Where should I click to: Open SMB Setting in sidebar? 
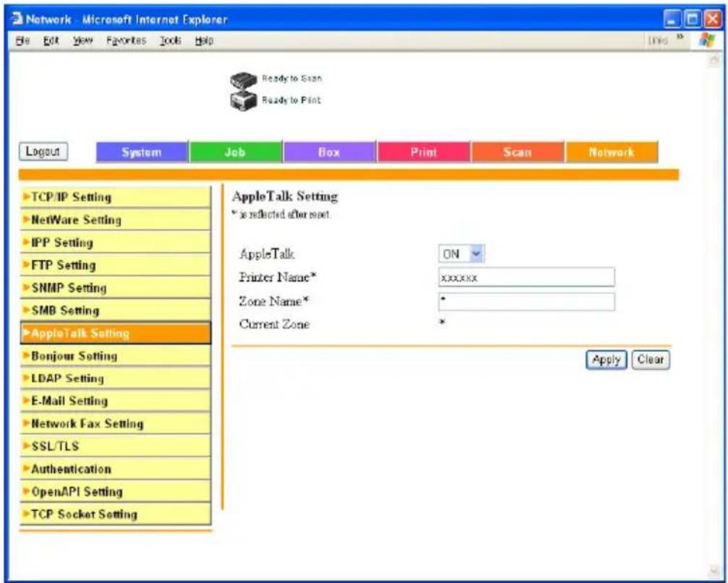[x=116, y=311]
